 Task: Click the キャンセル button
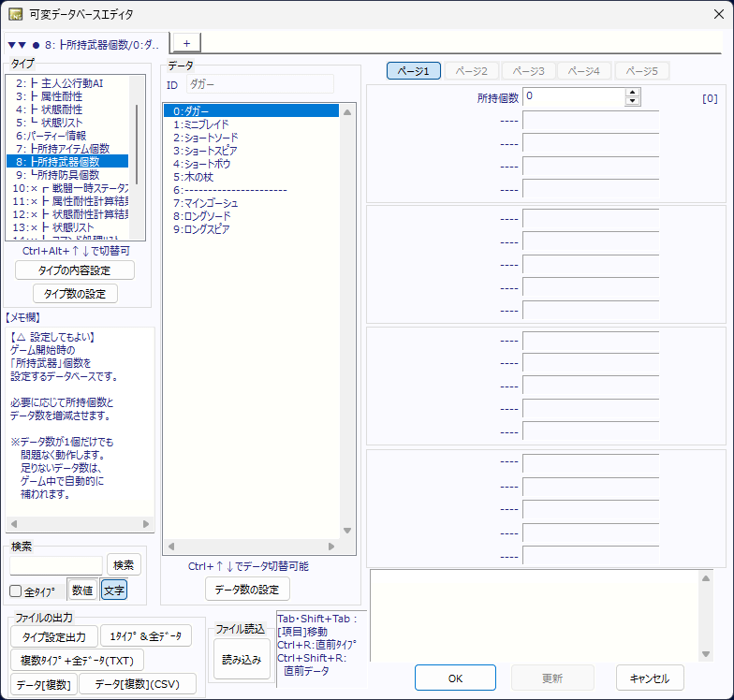tap(650, 678)
